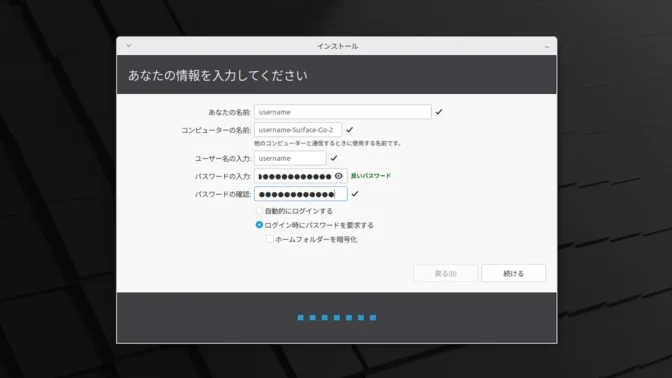Image resolution: width=672 pixels, height=378 pixels.
Task: Click the first blue progress indicator square
Action: coord(300,318)
